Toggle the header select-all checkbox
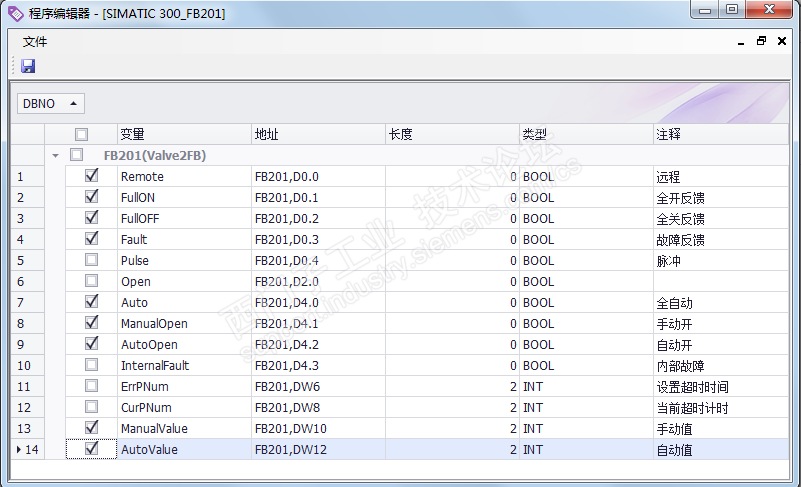801x487 pixels. point(81,134)
